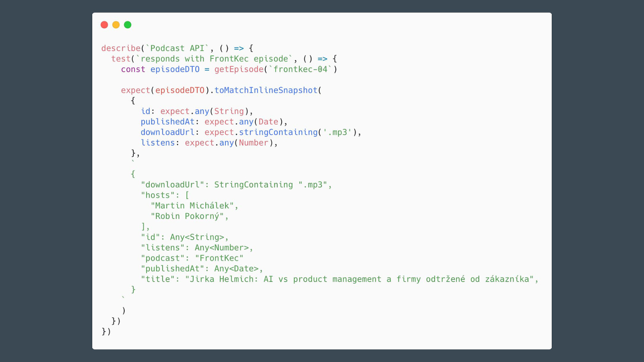Click the describe keyword in the code
This screenshot has height=362, width=644.
click(x=121, y=48)
